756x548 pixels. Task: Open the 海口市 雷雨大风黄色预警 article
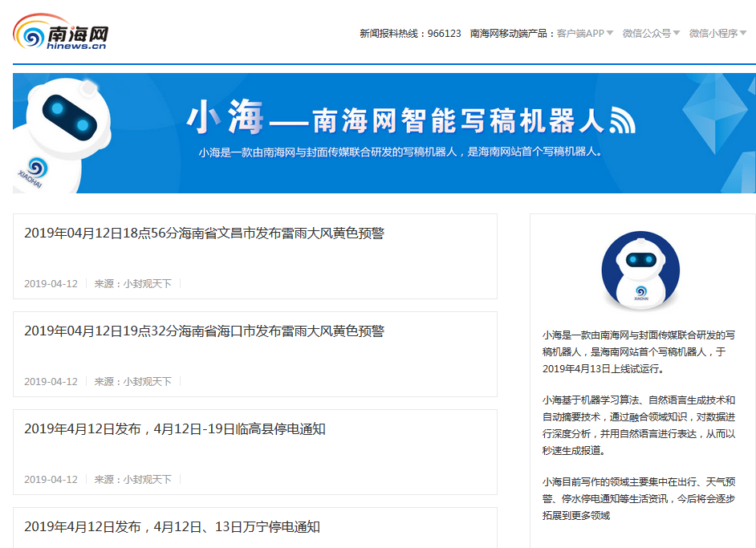point(205,331)
